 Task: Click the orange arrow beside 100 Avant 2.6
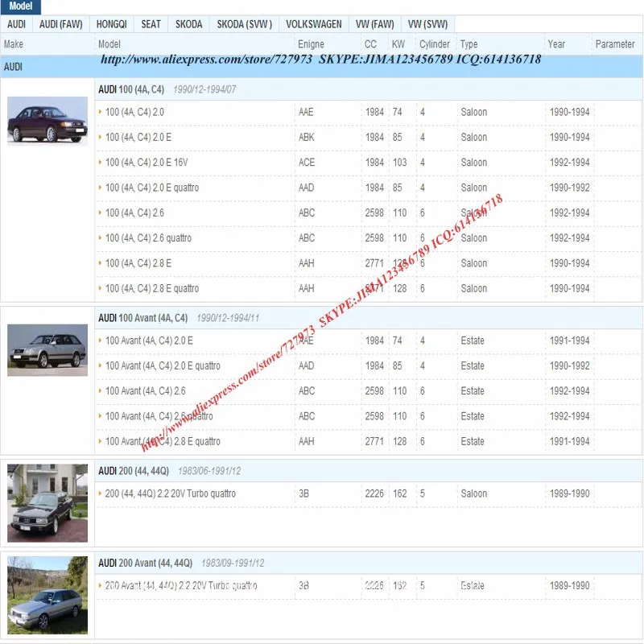[100, 390]
